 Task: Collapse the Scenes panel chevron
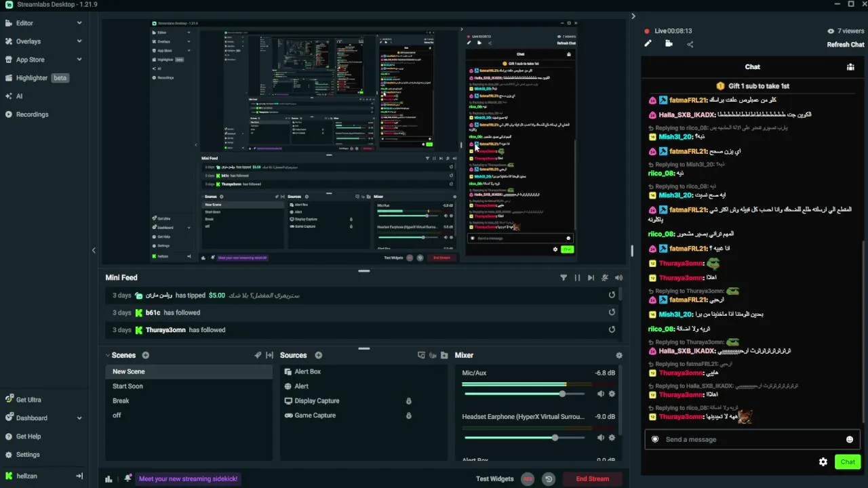click(107, 355)
